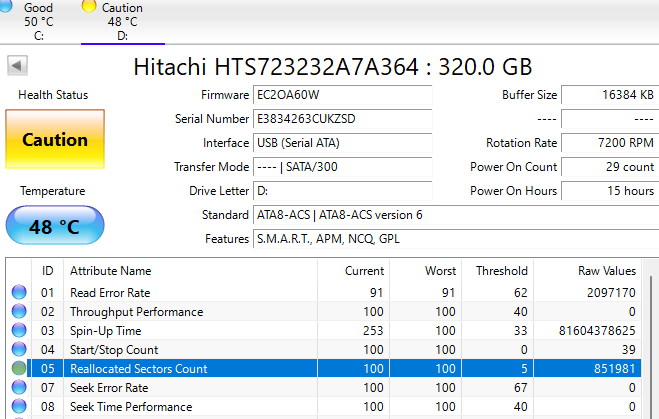The height and width of the screenshot is (419, 659).
Task: Click the Caution health status button
Action: [x=55, y=139]
